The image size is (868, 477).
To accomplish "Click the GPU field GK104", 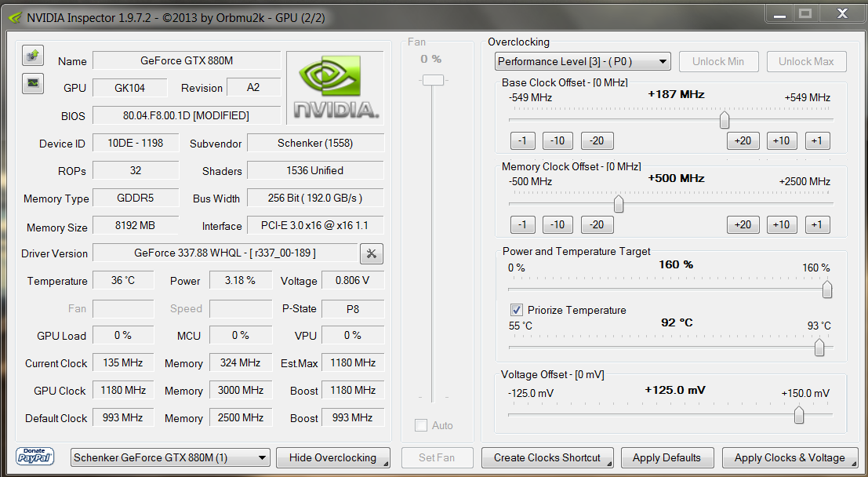I will [130, 88].
